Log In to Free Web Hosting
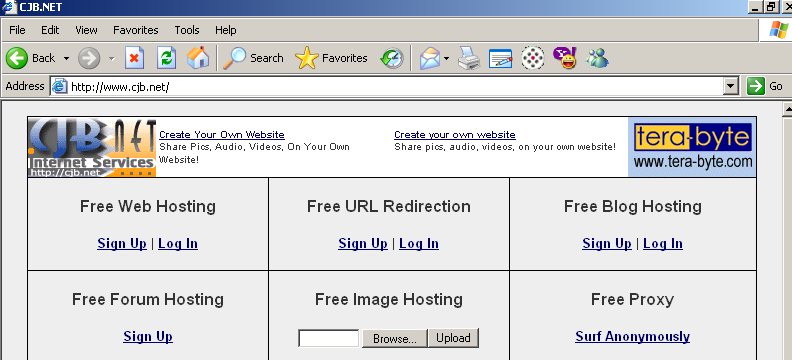 (178, 243)
